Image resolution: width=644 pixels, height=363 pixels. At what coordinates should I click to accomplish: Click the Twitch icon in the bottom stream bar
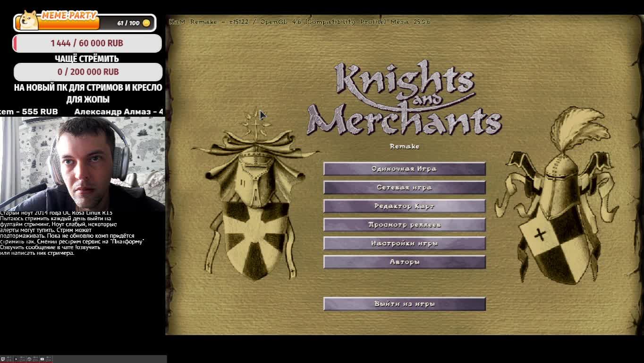(3, 359)
